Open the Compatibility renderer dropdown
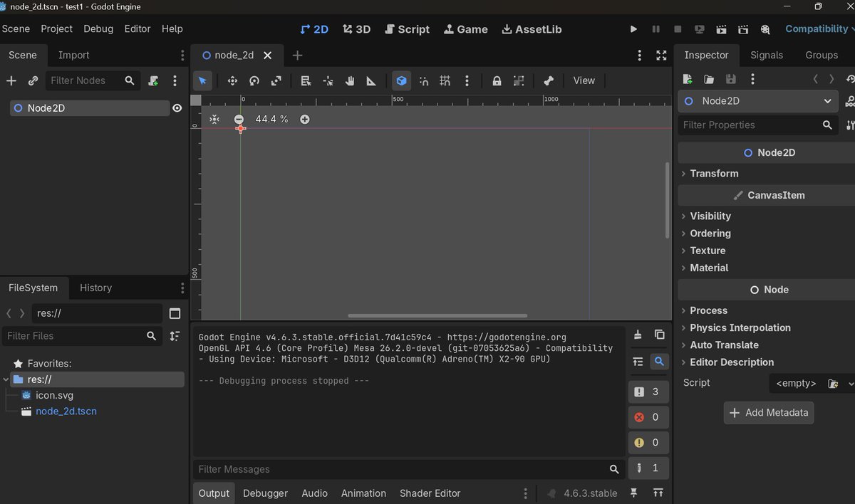The image size is (855, 504). 818,29
